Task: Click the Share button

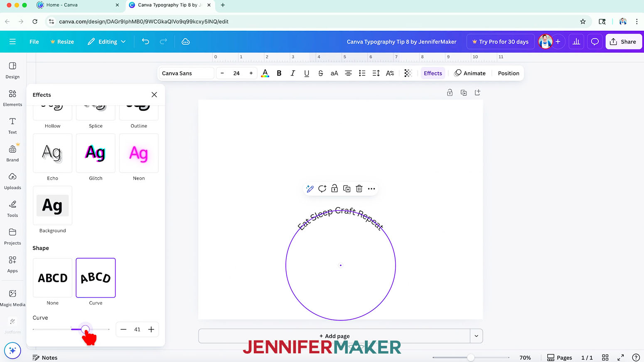Action: (624, 42)
